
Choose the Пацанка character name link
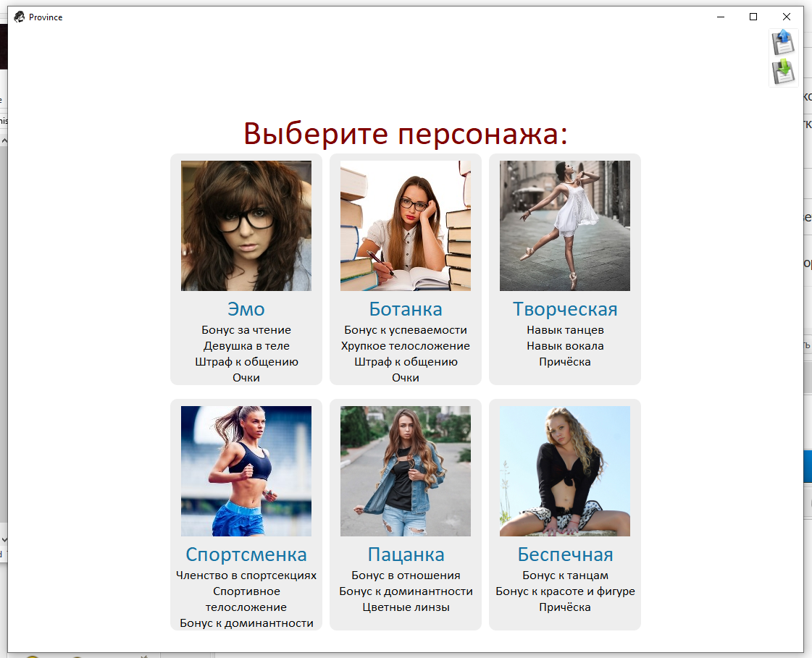[x=406, y=554]
